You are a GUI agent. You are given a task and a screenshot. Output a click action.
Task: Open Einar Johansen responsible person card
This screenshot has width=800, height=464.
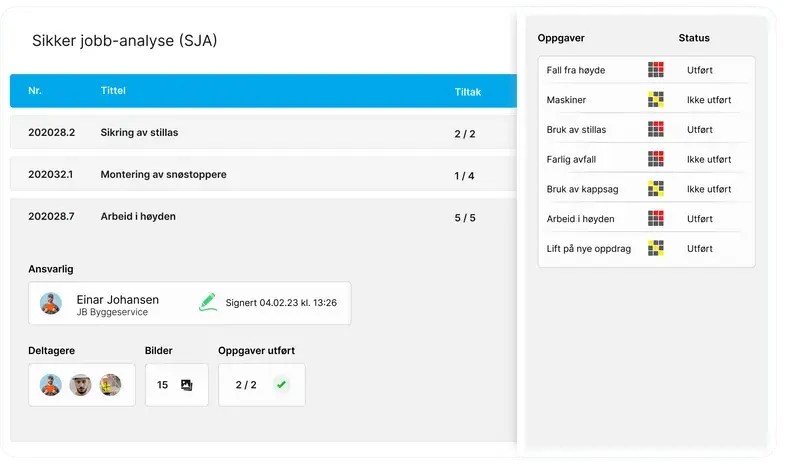(190, 302)
